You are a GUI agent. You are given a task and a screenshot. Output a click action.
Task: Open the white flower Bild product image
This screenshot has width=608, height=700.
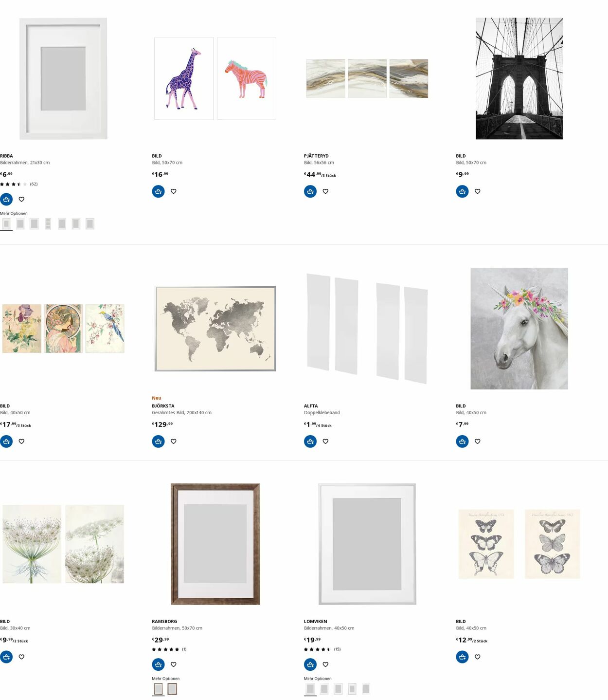[x=63, y=544]
